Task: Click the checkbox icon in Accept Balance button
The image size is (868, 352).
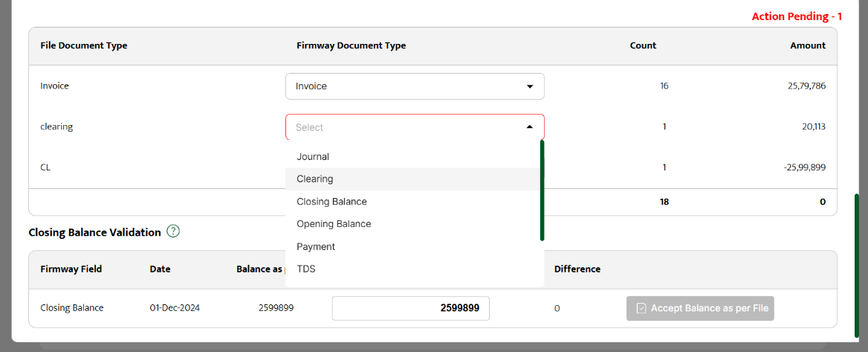Action: (x=641, y=308)
